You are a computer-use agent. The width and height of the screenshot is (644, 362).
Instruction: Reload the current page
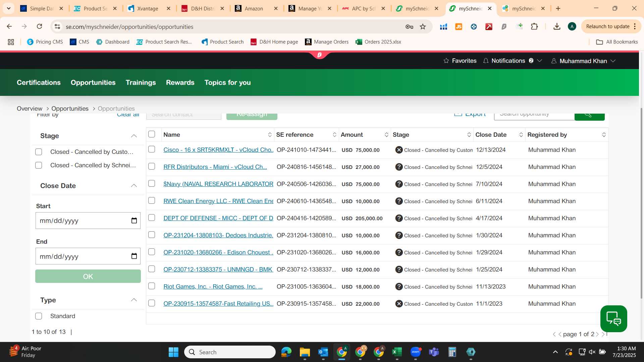(x=39, y=26)
